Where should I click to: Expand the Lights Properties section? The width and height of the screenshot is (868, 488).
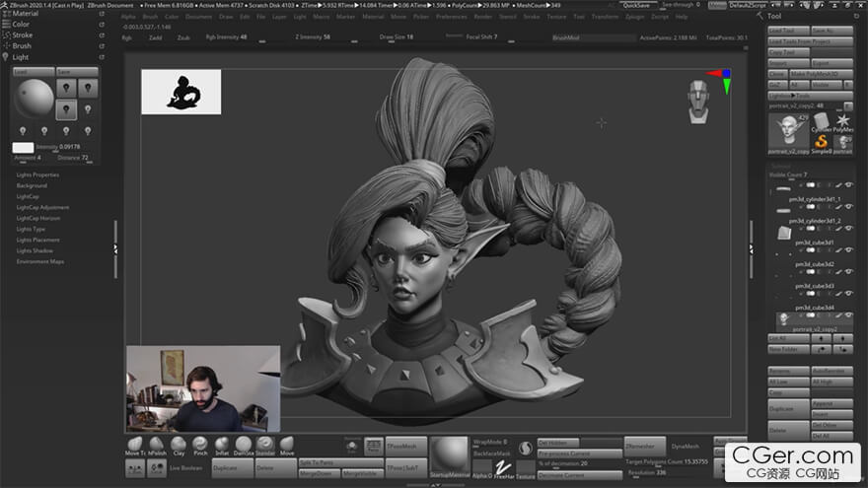pyautogui.click(x=37, y=174)
